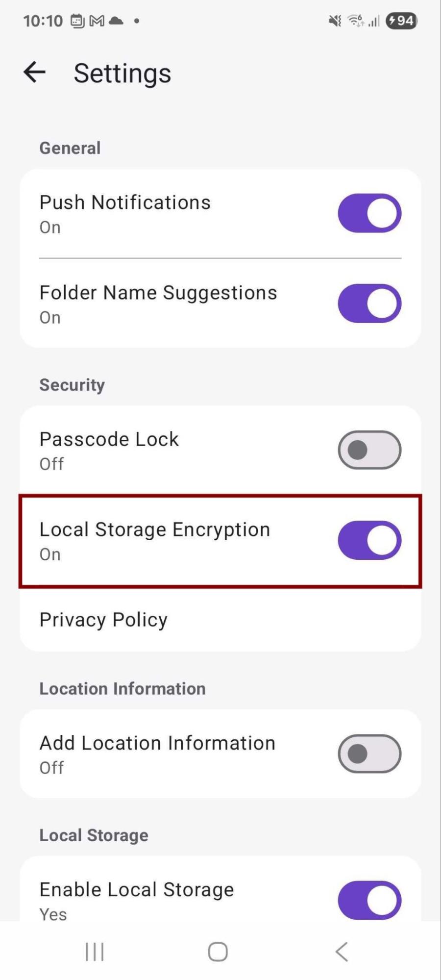Tap the Wi-Fi signal status icon
Image resolution: width=441 pixels, height=980 pixels.
[x=356, y=21]
